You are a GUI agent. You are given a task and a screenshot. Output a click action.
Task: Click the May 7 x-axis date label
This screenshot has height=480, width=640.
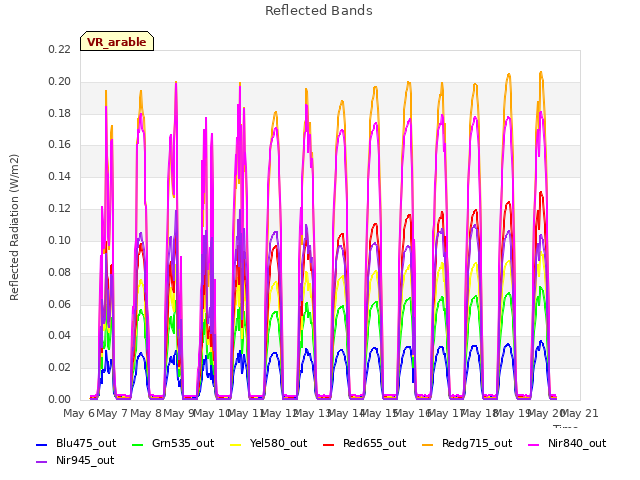tap(112, 414)
